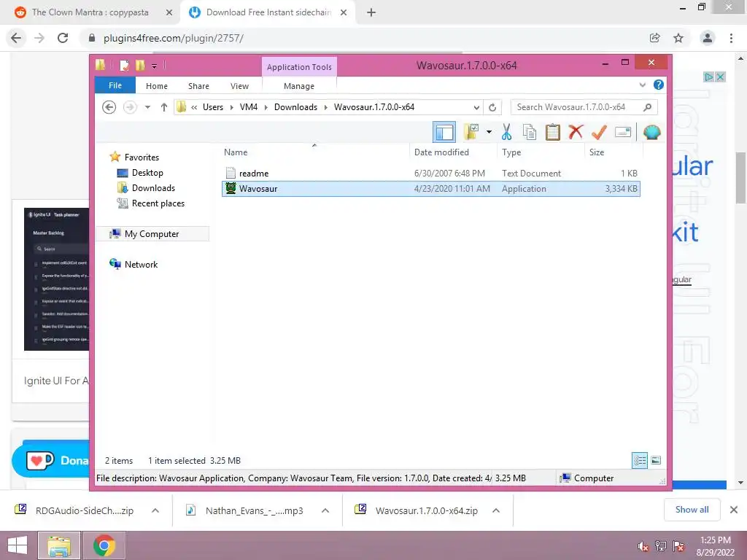Click the Explorer Back arrow button

pyautogui.click(x=109, y=107)
